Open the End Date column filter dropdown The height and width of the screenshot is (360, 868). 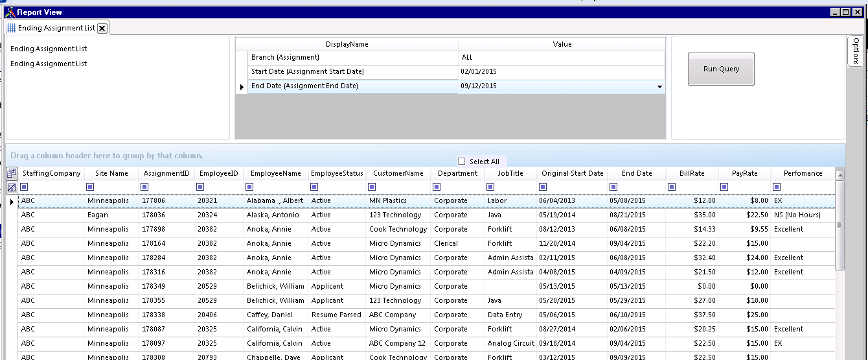(x=614, y=187)
